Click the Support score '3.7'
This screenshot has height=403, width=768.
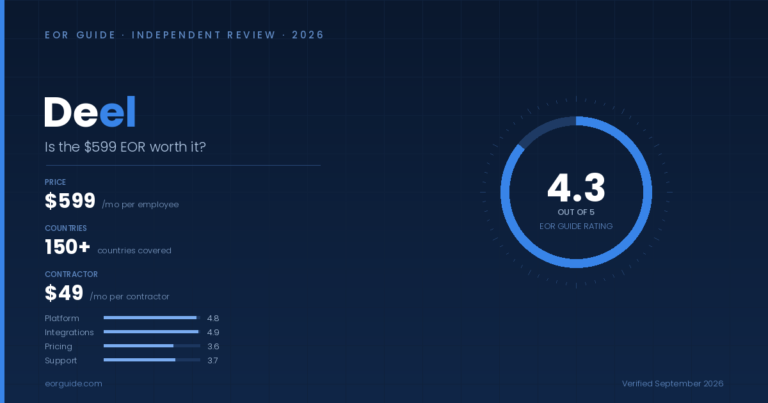tap(213, 361)
